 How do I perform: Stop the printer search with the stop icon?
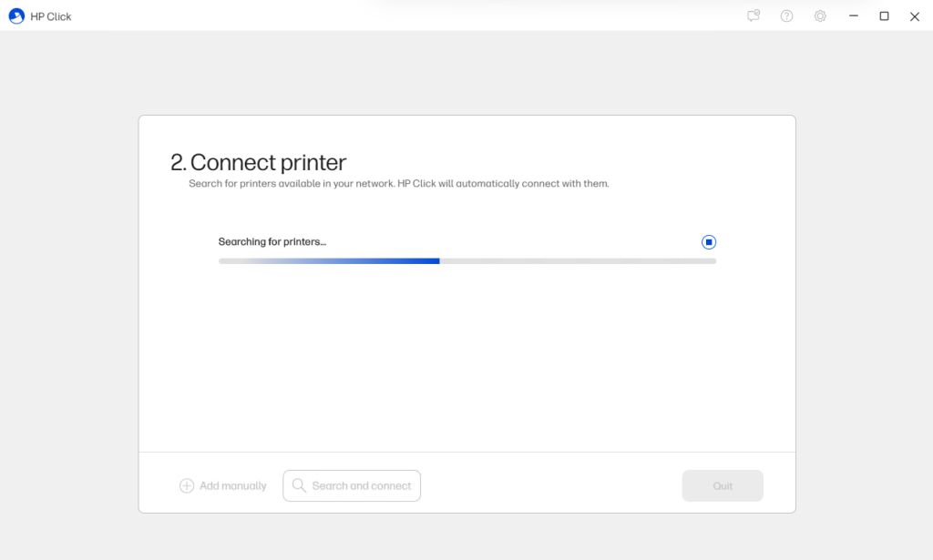(x=708, y=242)
